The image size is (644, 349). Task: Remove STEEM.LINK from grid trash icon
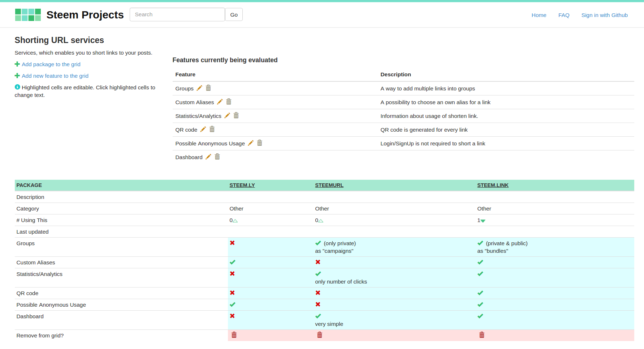[x=482, y=335]
